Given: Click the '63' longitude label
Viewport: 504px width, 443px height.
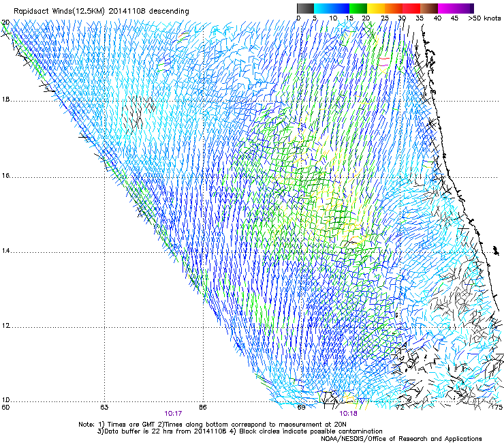Looking at the screenshot, I should (x=104, y=408).
